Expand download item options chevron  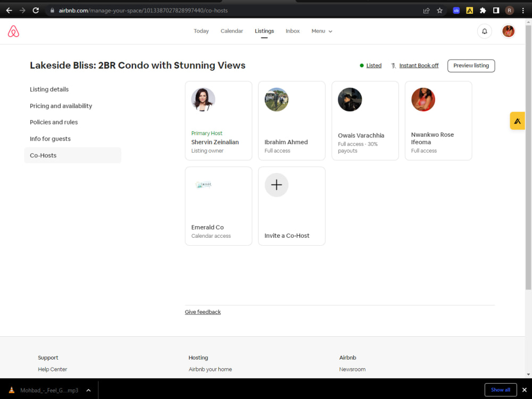(88, 390)
